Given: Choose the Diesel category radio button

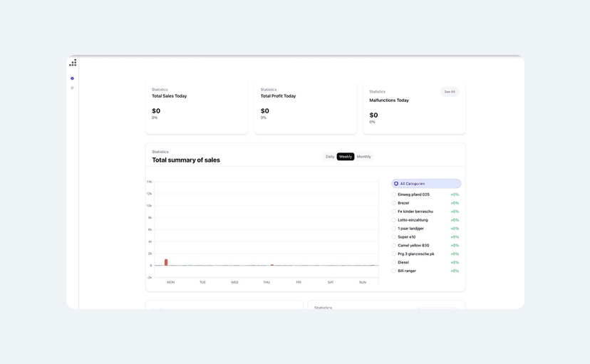Looking at the screenshot, I should coord(394,262).
